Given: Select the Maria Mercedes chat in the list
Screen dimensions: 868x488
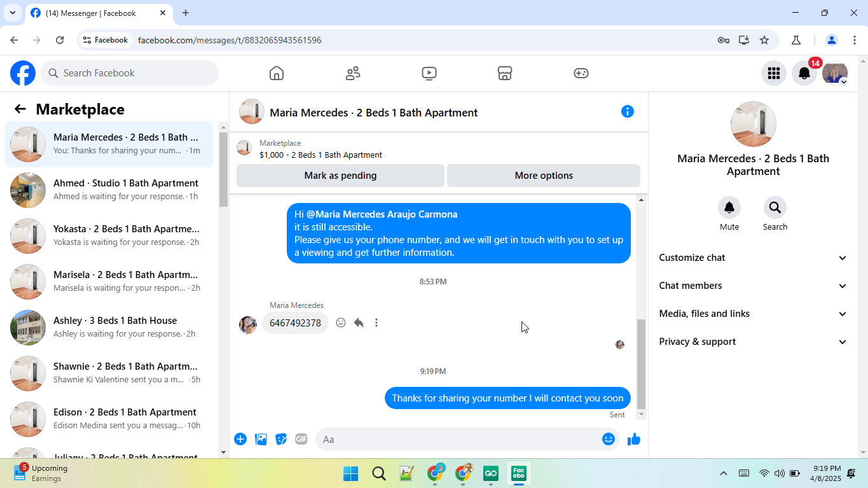Looking at the screenshot, I should 109,144.
